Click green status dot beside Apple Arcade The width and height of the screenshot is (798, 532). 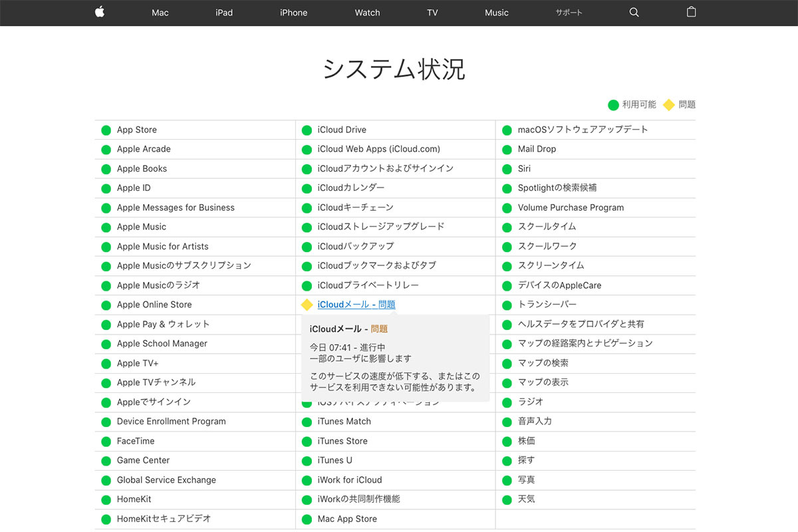click(106, 150)
